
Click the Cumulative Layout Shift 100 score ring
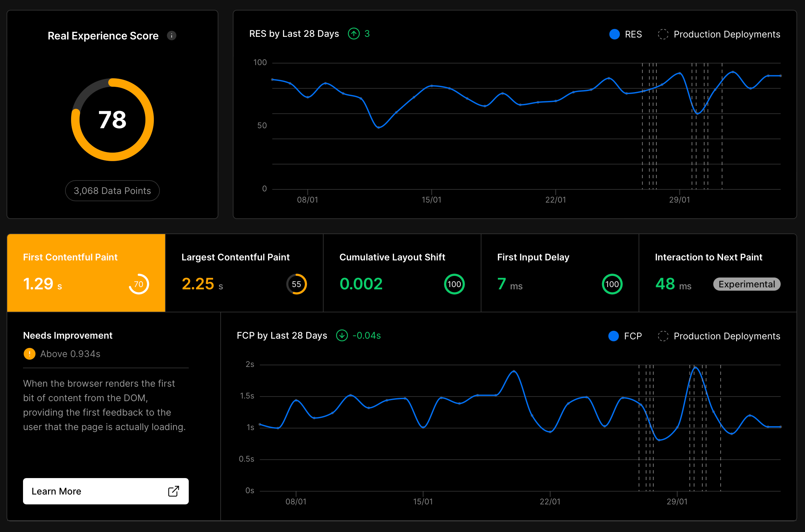point(454,284)
